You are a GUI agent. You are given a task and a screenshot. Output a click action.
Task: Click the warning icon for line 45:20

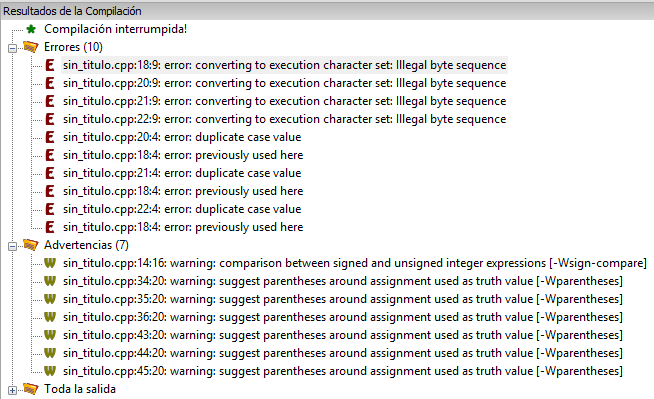50,371
